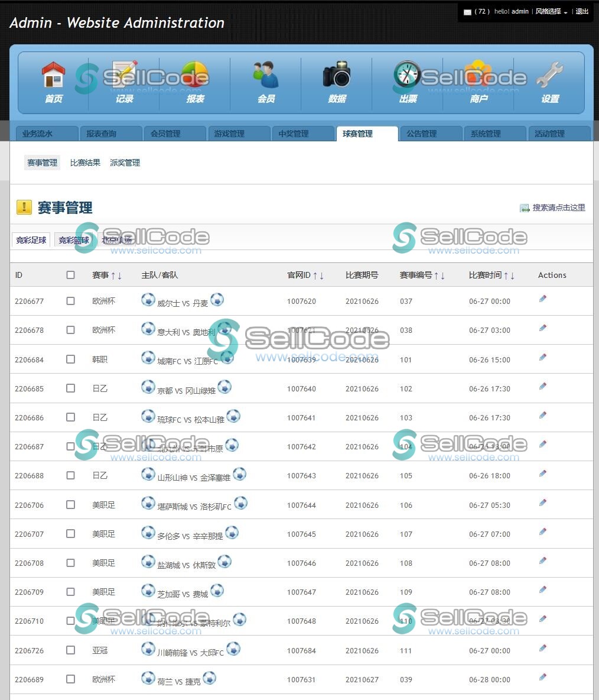This screenshot has width=599, height=700.
Task: Check the box for match 2206726
Action: [70, 650]
